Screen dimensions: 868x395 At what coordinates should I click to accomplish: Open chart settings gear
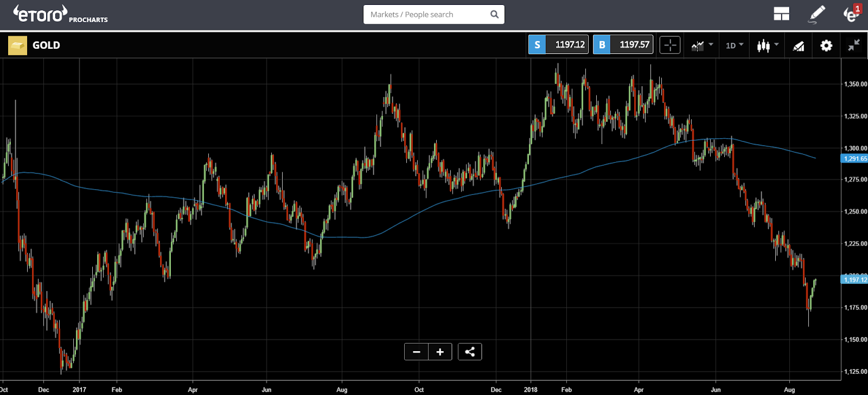pyautogui.click(x=826, y=46)
